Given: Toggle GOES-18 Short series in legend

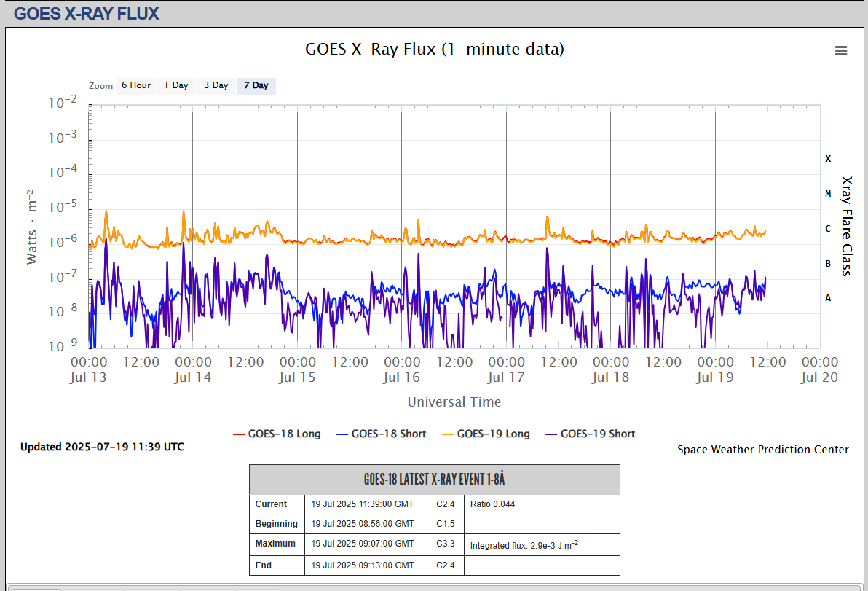Looking at the screenshot, I should coord(382,434).
